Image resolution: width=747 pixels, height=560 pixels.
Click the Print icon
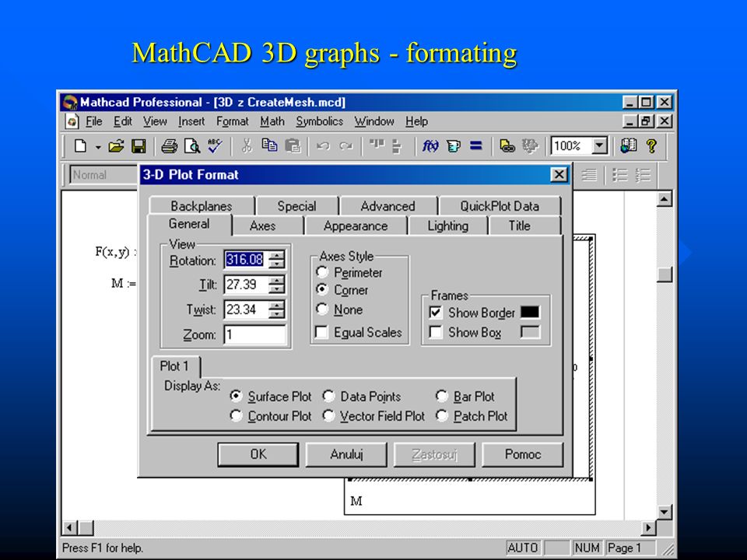(169, 145)
